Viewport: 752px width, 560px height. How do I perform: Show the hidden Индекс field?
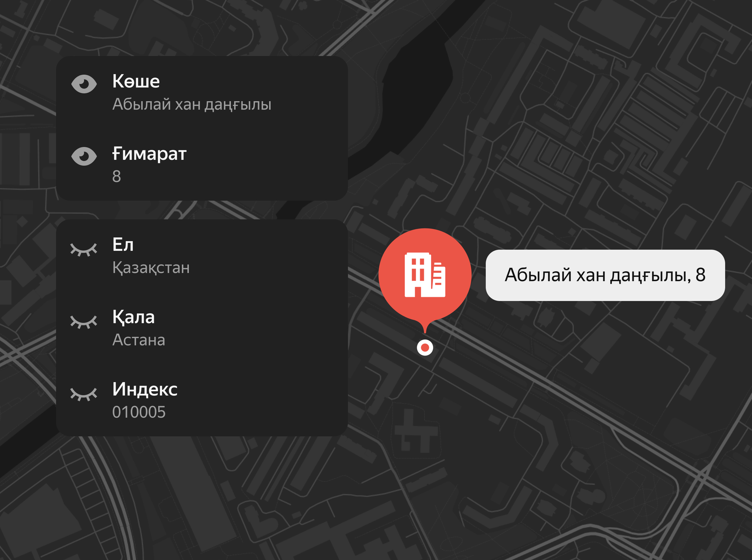coord(84,394)
